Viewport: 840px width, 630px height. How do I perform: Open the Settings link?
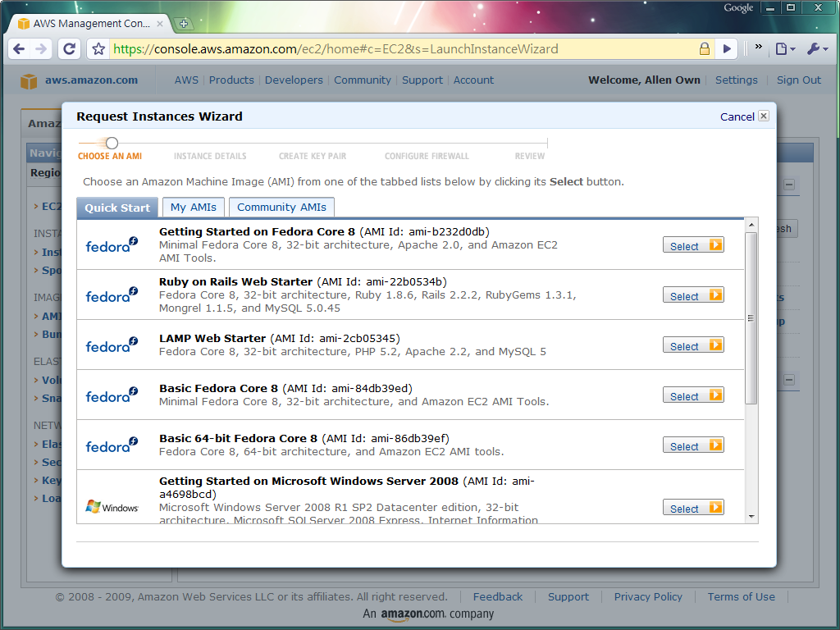(x=736, y=80)
